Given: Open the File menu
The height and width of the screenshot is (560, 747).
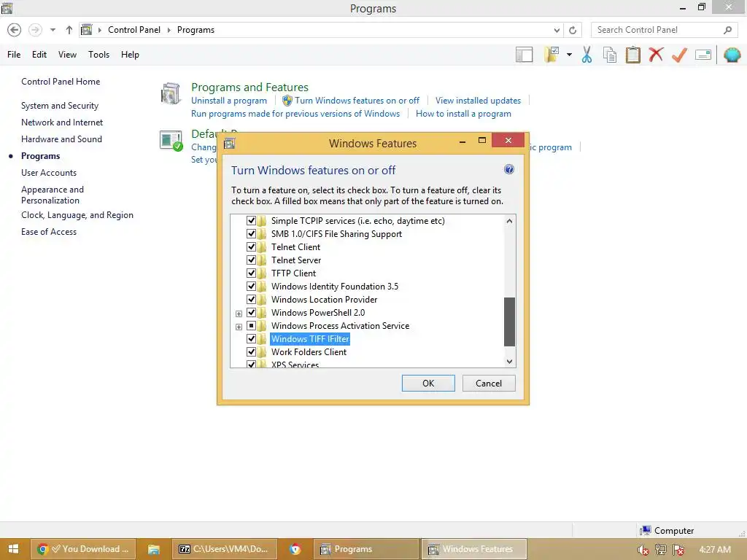Looking at the screenshot, I should click(x=14, y=55).
